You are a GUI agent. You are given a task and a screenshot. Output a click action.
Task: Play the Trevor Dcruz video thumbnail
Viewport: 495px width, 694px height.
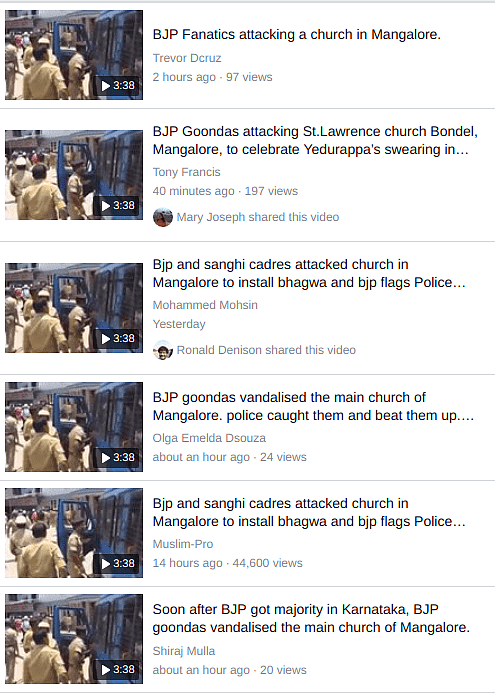(74, 55)
